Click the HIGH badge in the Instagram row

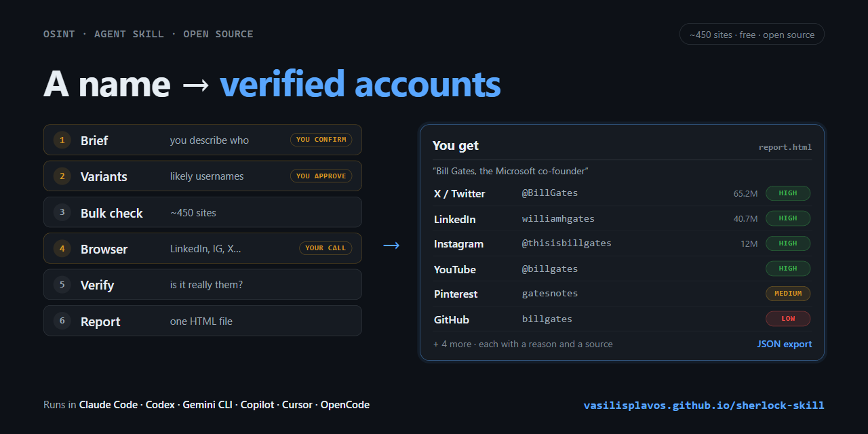[x=788, y=243]
